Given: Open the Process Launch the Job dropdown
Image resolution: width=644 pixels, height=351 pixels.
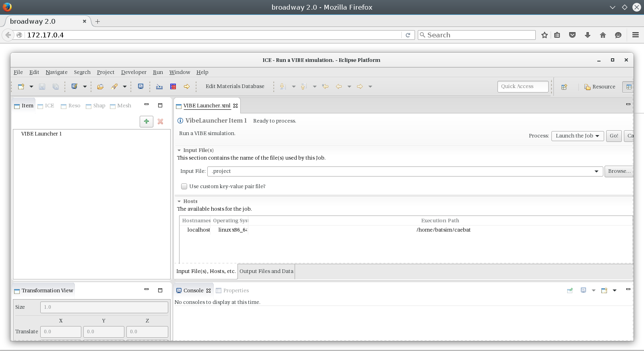Looking at the screenshot, I should [x=578, y=136].
